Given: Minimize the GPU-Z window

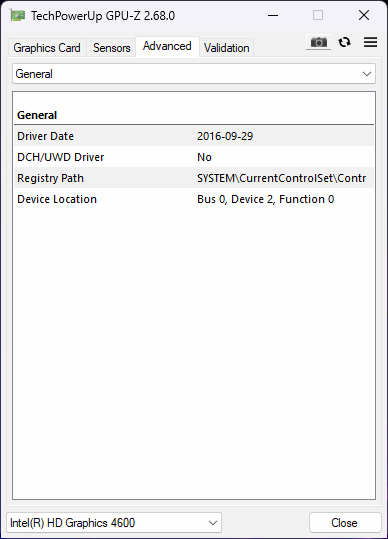Looking at the screenshot, I should tap(273, 15).
